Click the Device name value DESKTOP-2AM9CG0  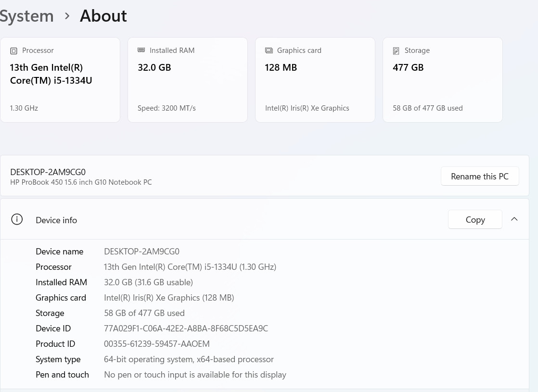(x=141, y=252)
